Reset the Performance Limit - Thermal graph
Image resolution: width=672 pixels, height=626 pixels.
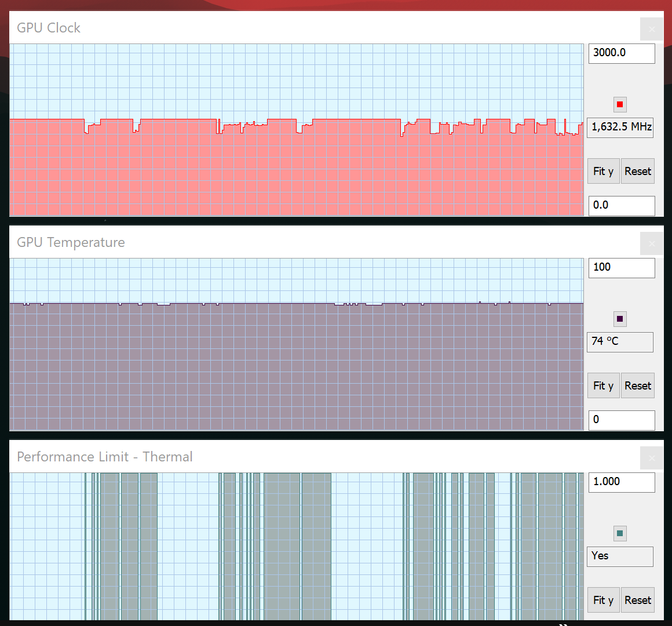pos(637,600)
